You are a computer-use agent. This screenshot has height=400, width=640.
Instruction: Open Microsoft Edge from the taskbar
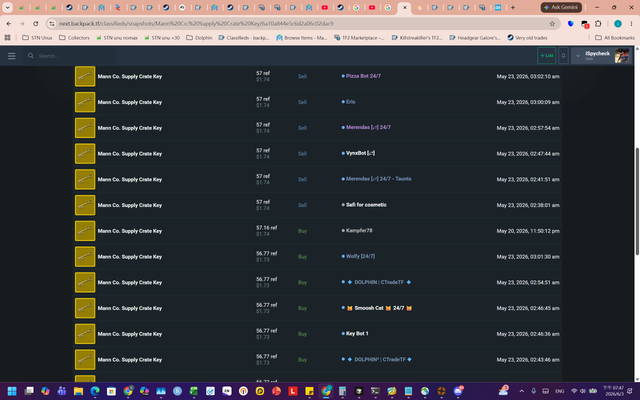tap(95, 391)
